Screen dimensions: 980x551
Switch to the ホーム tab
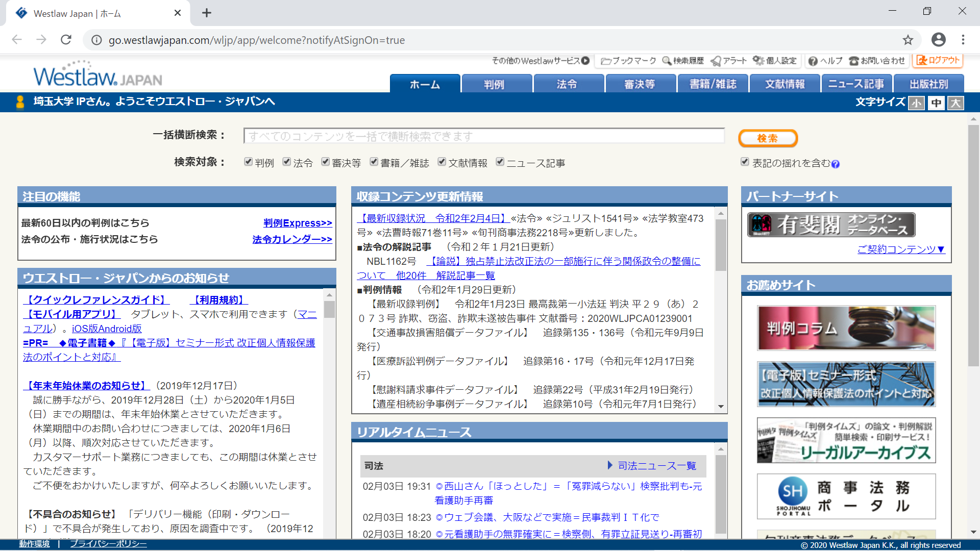(x=425, y=84)
